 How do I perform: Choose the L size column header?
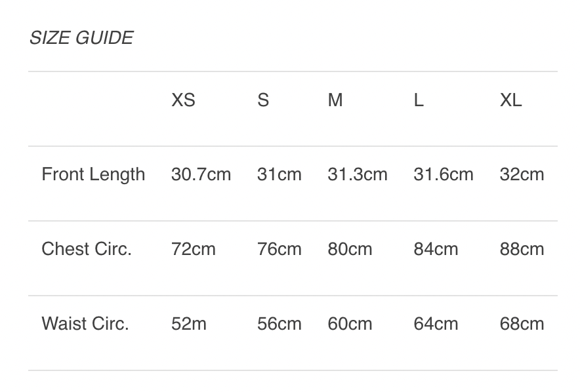[419, 100]
